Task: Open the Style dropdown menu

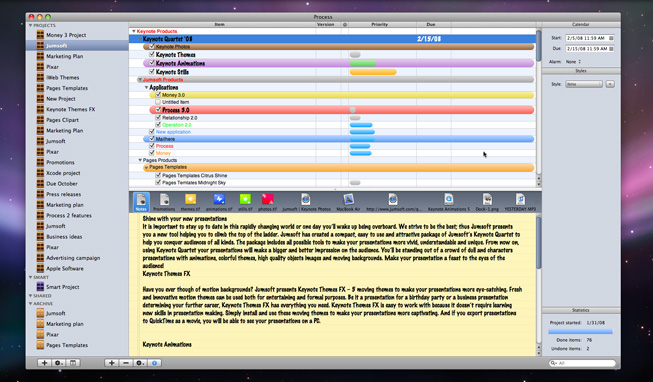Action: (584, 84)
